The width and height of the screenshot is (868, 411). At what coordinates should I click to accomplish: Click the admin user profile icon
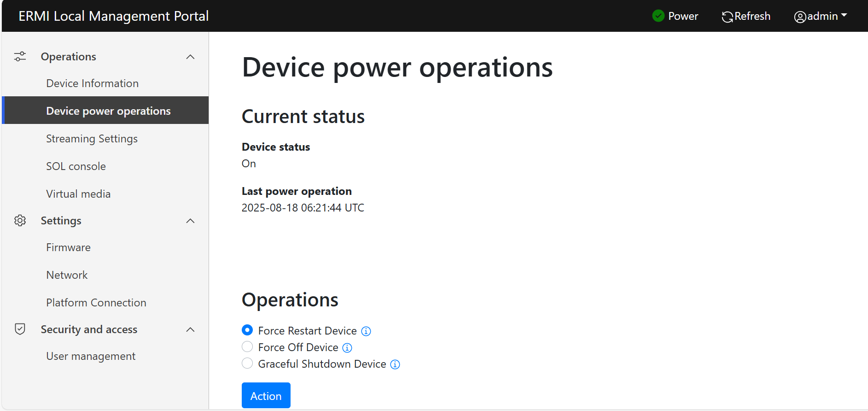coord(800,17)
